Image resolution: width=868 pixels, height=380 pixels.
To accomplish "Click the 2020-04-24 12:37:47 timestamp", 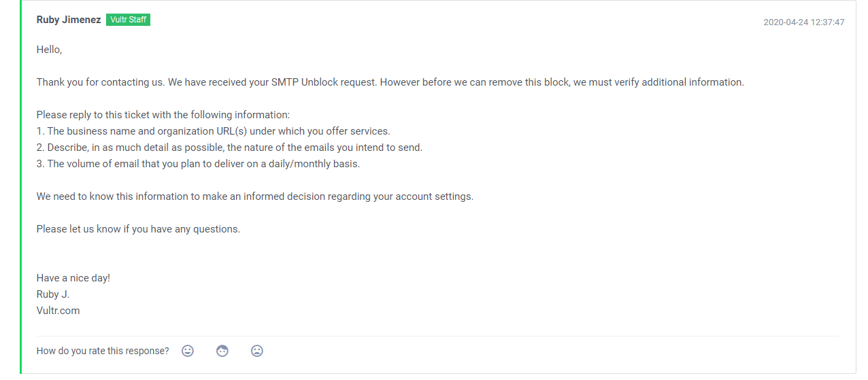I will pos(804,22).
